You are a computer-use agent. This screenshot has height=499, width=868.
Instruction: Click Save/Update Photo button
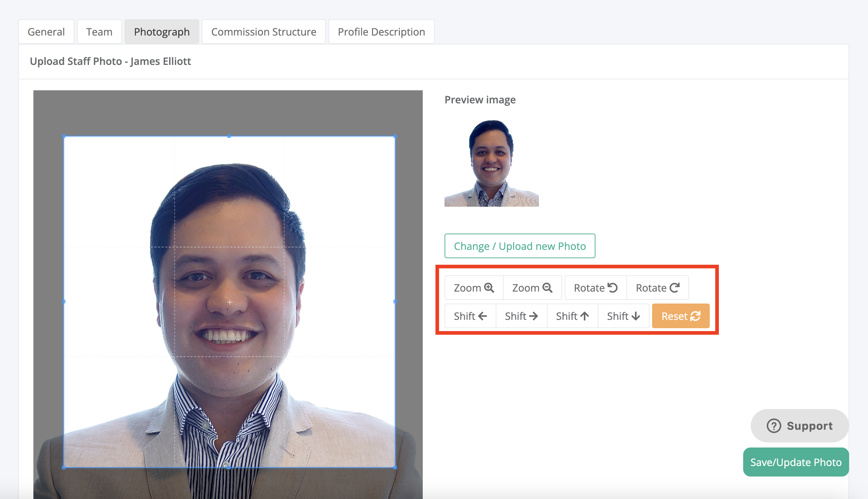coord(796,462)
